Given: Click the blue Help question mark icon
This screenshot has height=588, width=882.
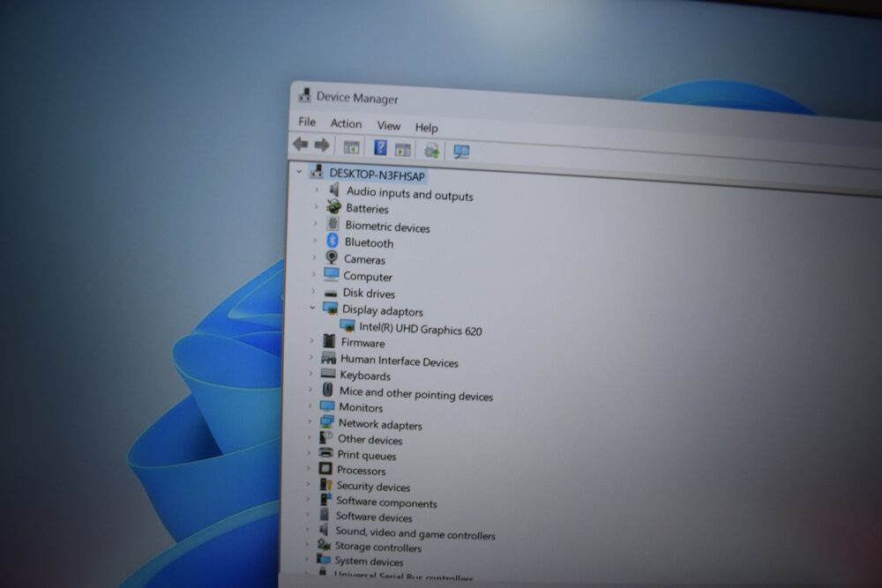Looking at the screenshot, I should click(x=380, y=148).
